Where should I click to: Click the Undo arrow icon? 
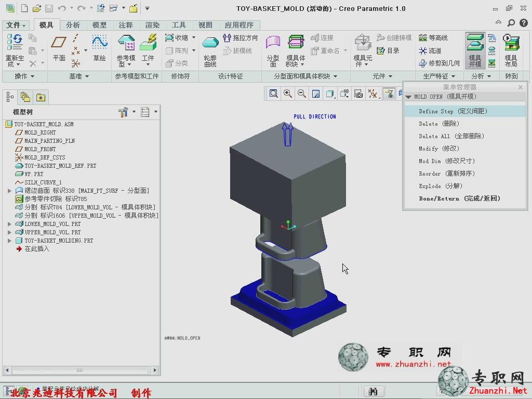coord(62,8)
